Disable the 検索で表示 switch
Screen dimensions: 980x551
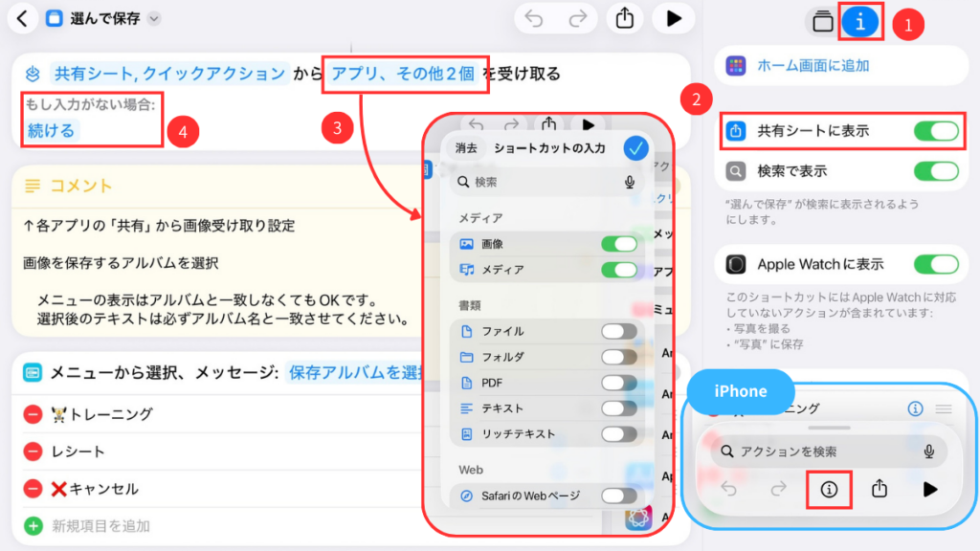[x=936, y=171]
